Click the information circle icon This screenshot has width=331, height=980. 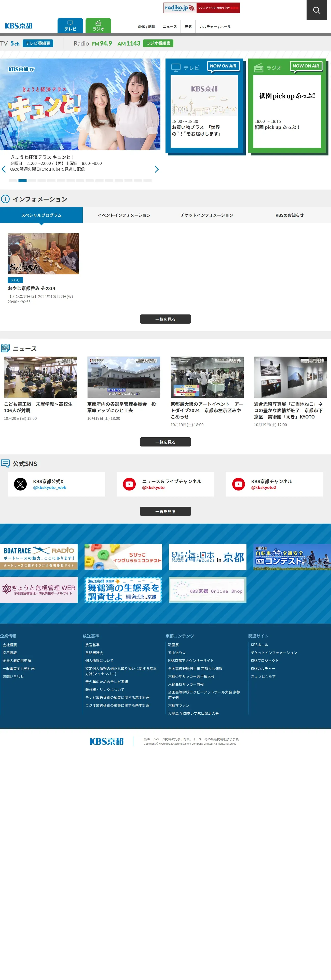click(5, 199)
